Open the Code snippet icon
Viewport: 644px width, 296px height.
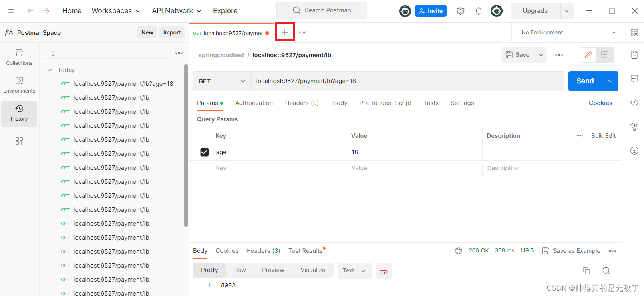634,103
